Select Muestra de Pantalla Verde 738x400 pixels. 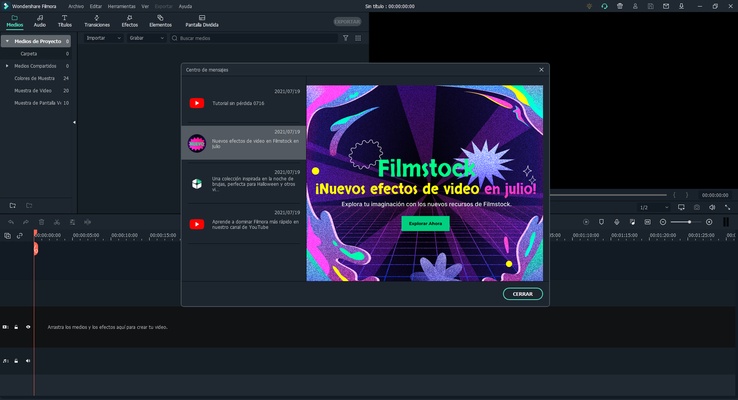[x=38, y=103]
